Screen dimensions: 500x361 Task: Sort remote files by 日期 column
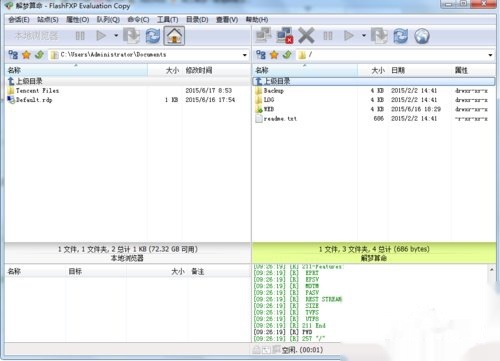tap(419, 70)
